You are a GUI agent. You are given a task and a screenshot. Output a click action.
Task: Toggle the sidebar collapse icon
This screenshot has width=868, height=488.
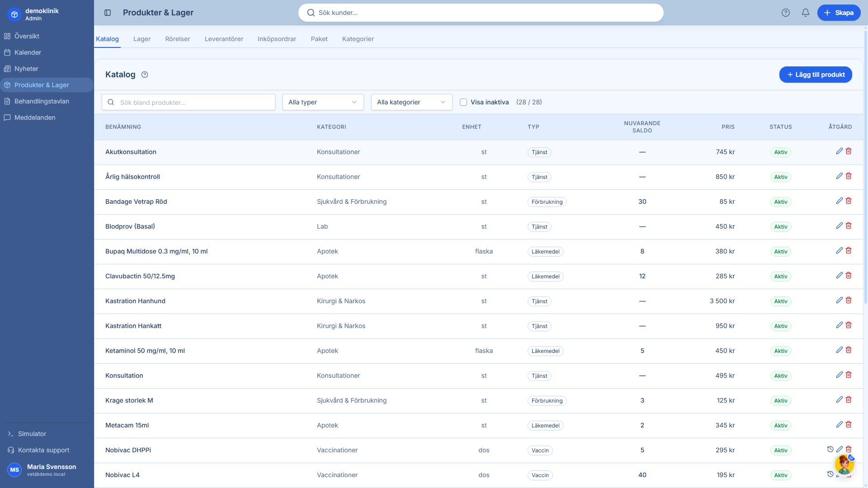tap(108, 13)
